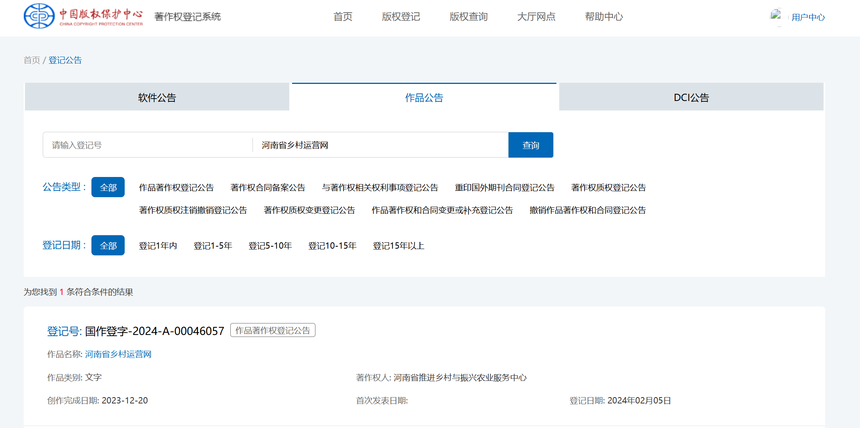Focus the 请输入登记号 input field

click(148, 145)
